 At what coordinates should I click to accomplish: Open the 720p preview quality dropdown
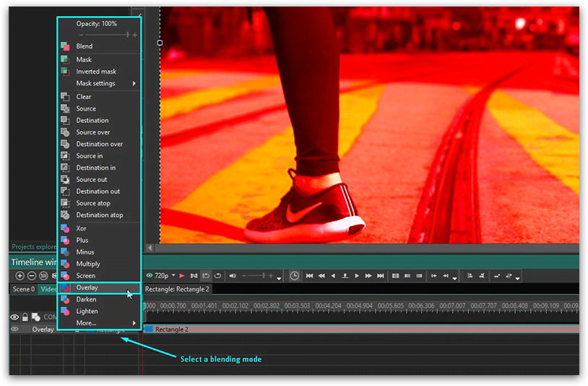(x=173, y=275)
